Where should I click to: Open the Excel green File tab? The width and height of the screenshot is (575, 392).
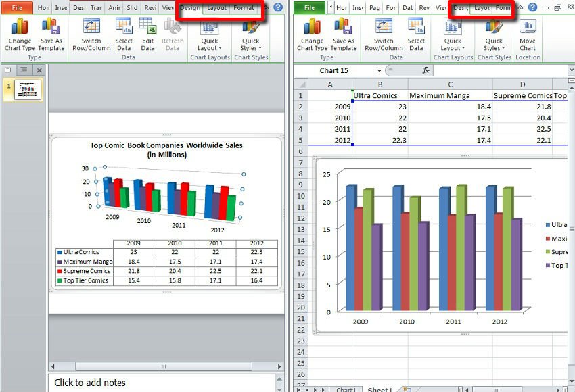(x=310, y=8)
